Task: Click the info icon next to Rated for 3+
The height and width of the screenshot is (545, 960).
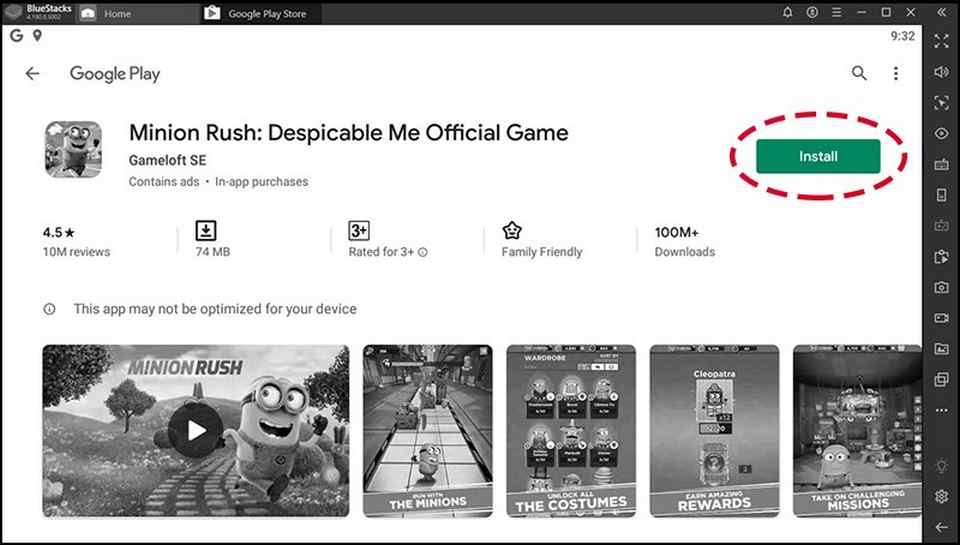Action: tap(422, 252)
